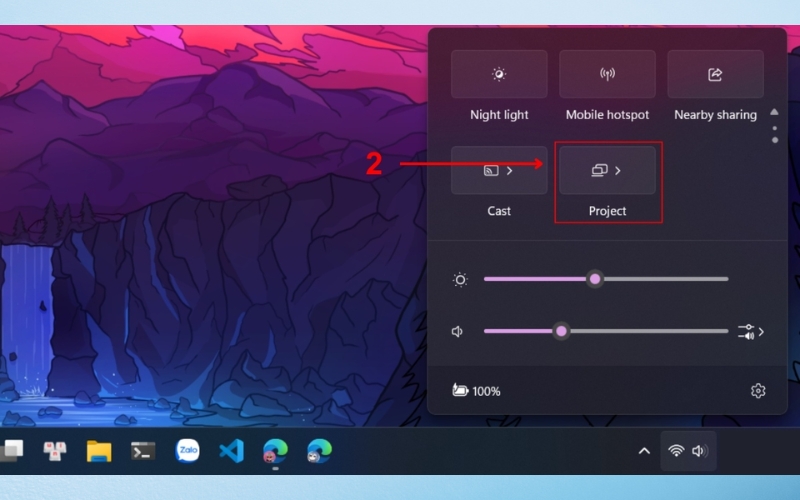800x500 pixels.
Task: Open File Explorer from the taskbar
Action: 98,451
